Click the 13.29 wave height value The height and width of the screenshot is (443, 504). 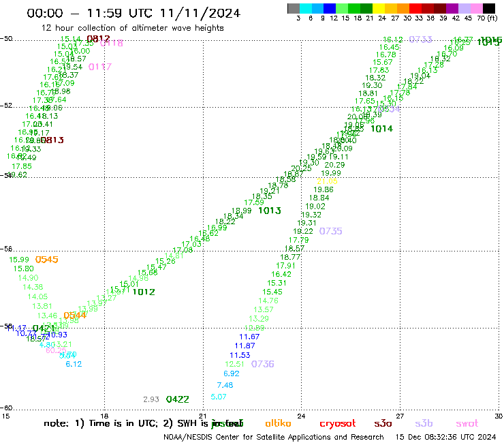tap(259, 319)
